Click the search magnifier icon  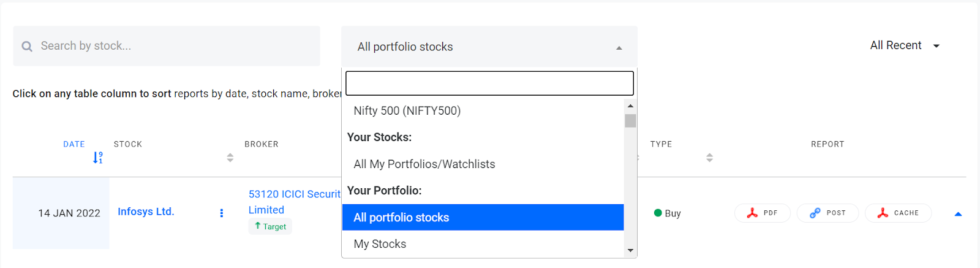pyautogui.click(x=27, y=47)
